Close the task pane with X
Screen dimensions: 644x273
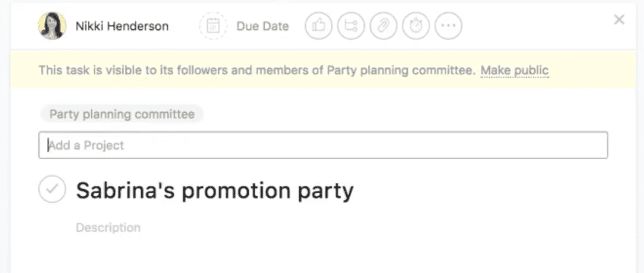point(619,19)
